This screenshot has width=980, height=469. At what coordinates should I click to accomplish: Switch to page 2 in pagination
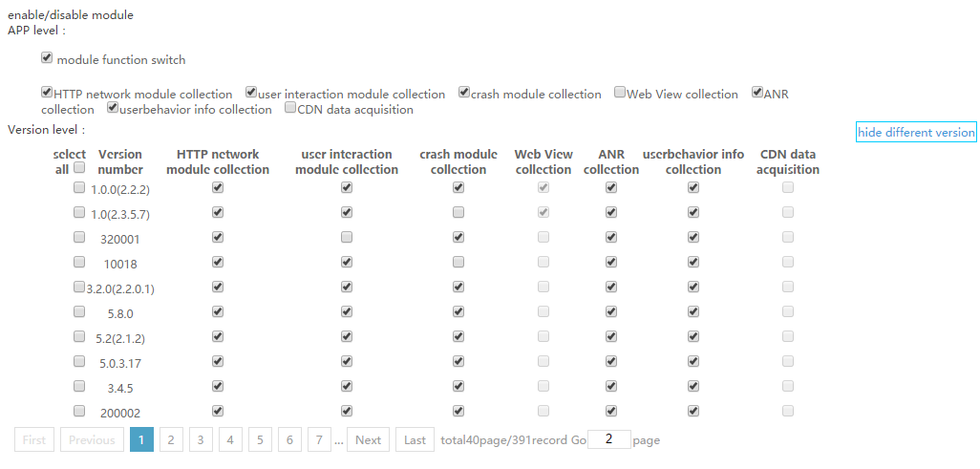click(x=171, y=440)
